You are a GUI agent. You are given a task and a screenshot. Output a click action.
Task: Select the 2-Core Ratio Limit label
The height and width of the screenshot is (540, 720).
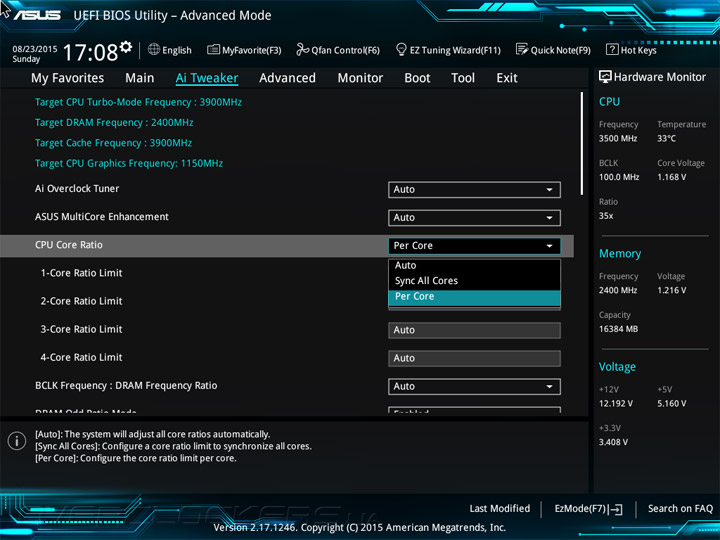click(81, 301)
